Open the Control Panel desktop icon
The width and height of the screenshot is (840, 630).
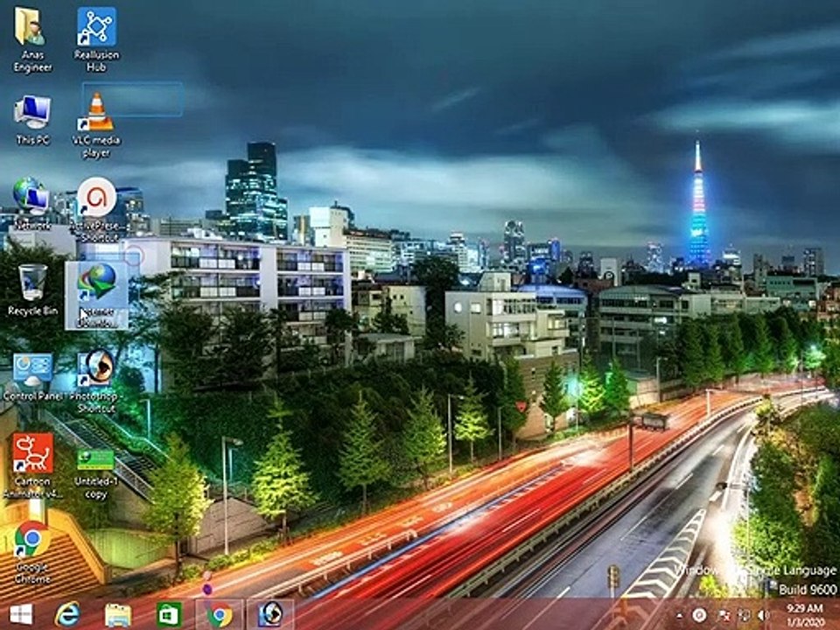coord(32,377)
